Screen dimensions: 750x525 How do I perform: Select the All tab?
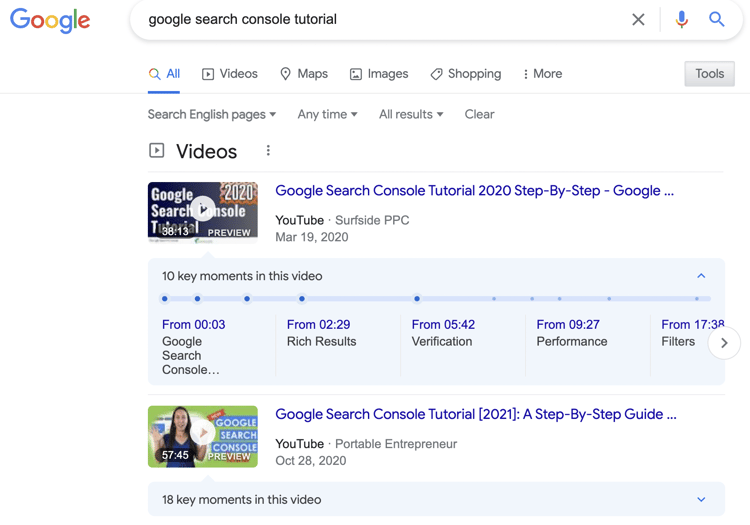tap(164, 74)
